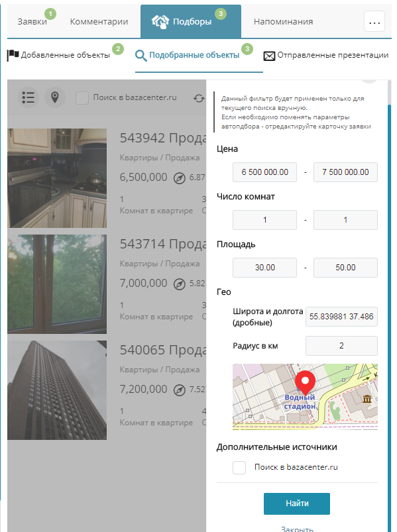Click the Число комнат section label
The image size is (397, 532).
[x=246, y=197]
